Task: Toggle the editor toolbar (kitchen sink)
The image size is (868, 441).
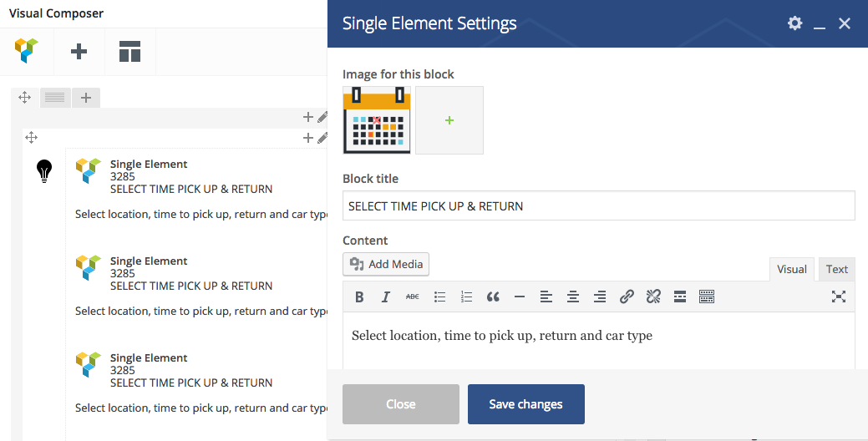Action: [x=707, y=297]
